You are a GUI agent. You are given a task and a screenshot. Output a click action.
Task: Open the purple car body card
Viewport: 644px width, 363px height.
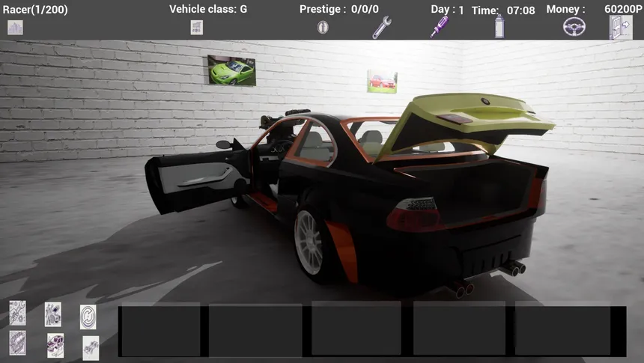click(55, 345)
